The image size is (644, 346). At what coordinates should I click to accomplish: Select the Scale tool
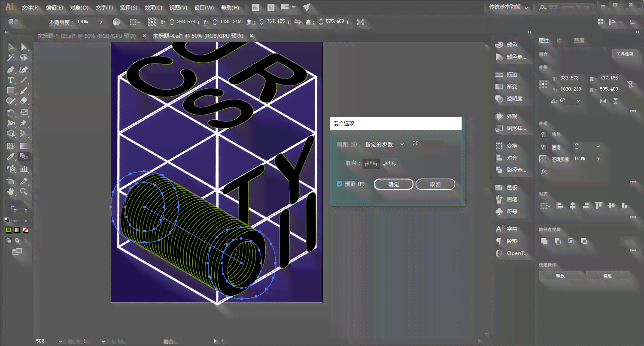(x=24, y=113)
